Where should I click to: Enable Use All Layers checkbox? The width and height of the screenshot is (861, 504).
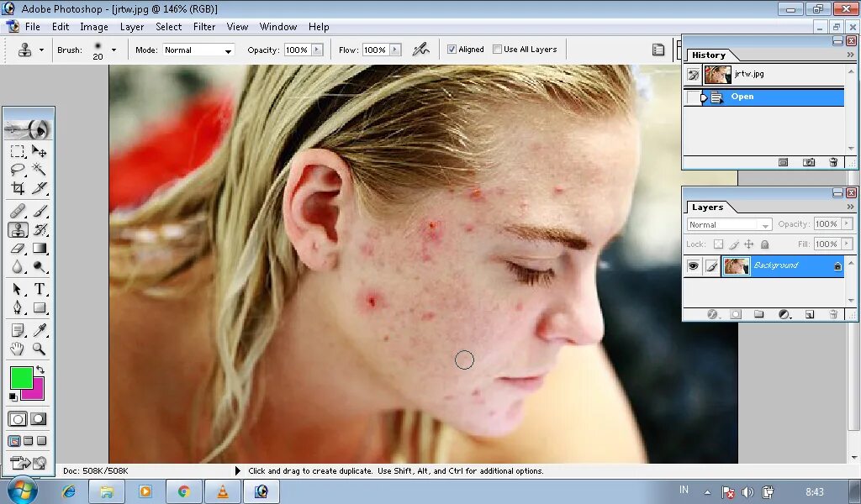(x=497, y=50)
